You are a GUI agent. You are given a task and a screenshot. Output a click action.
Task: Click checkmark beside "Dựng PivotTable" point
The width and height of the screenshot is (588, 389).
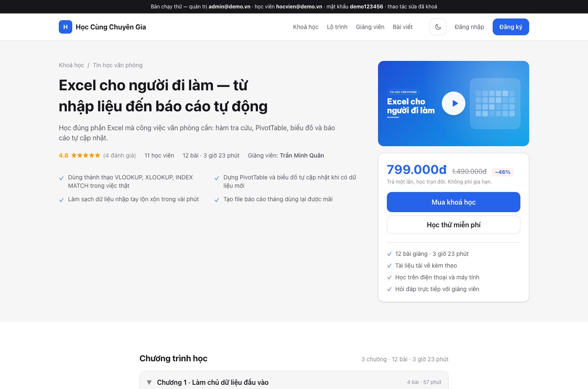point(217,178)
